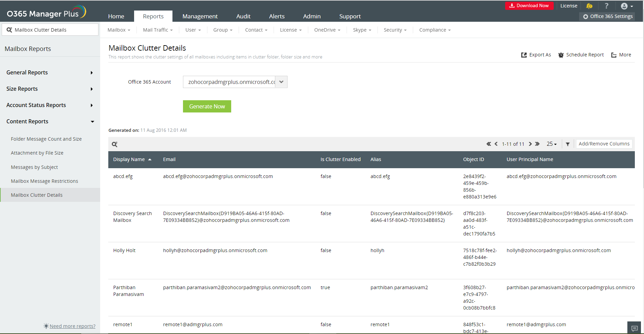644x334 pixels.
Task: Sort by the Email column header
Action: 169,159
